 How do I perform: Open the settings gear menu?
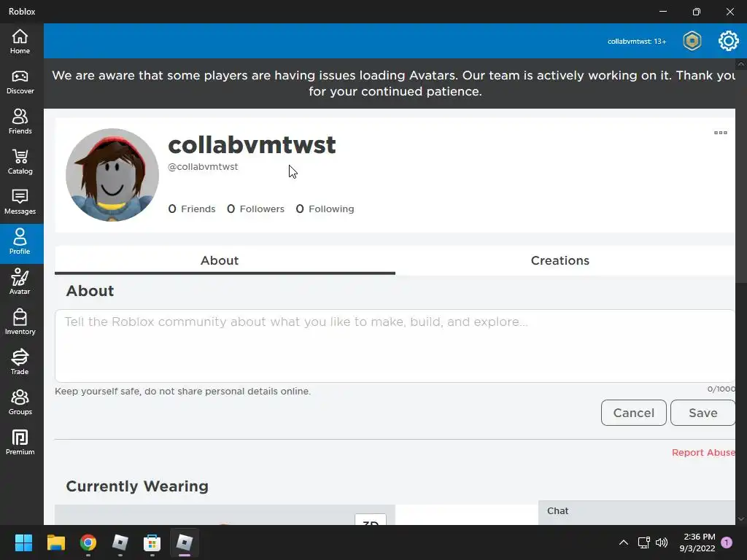click(729, 41)
